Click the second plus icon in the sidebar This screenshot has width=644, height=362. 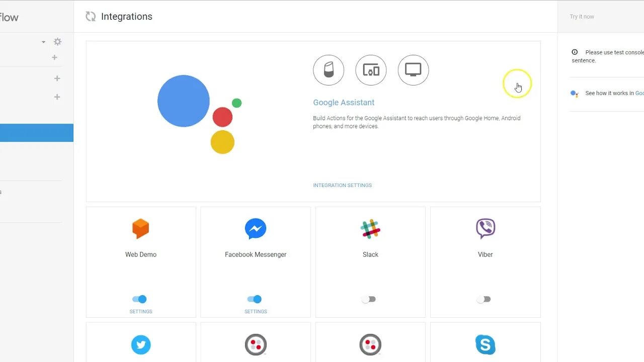(x=57, y=78)
